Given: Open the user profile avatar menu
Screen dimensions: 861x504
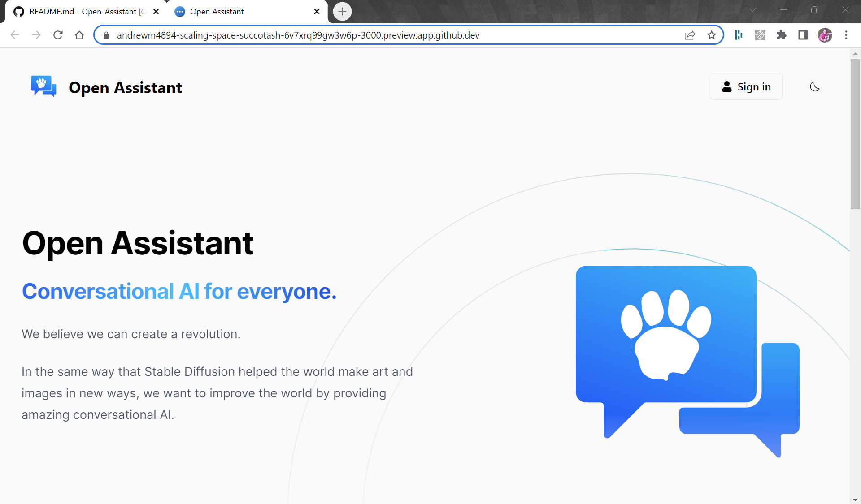Looking at the screenshot, I should [825, 35].
